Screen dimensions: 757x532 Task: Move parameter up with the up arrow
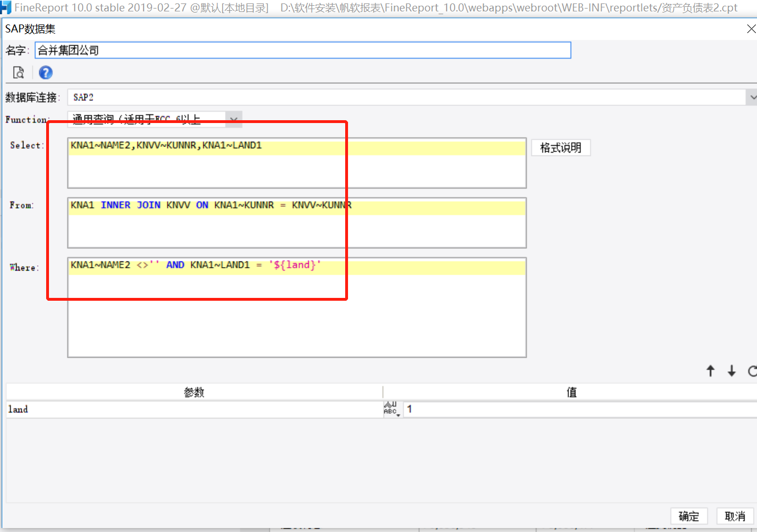click(710, 371)
